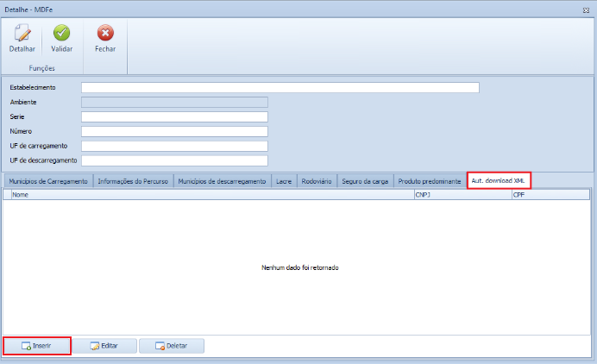Viewport: 597px width, 364px height.
Task: Switch to Seguro da carga tab
Action: tap(365, 181)
